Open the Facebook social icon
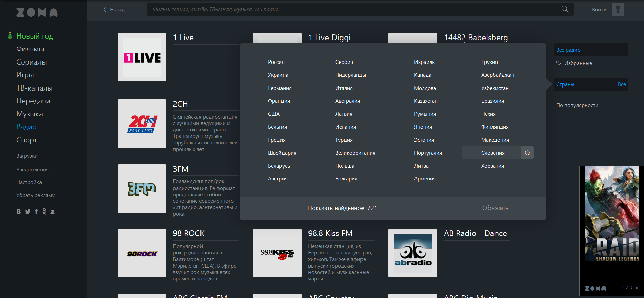Image resolution: width=644 pixels, height=298 pixels. [36, 212]
